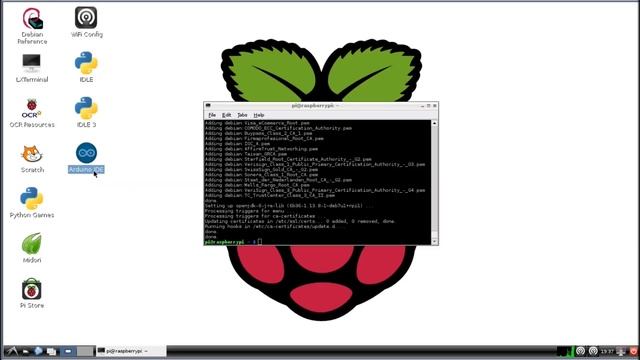Click the 'Processing triggers for menu' line

tap(244, 211)
